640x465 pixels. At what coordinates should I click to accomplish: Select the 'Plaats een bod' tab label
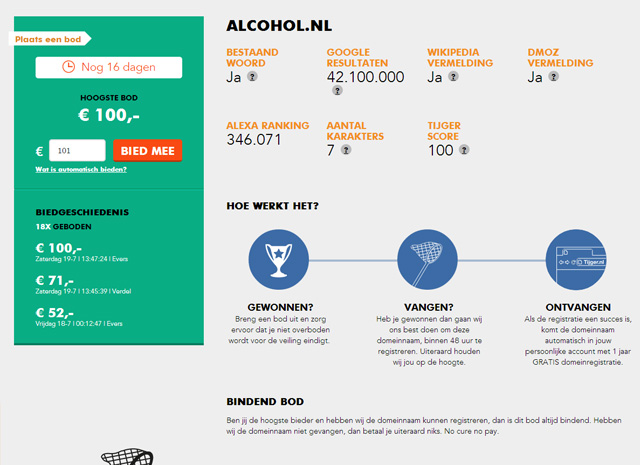click(x=49, y=39)
